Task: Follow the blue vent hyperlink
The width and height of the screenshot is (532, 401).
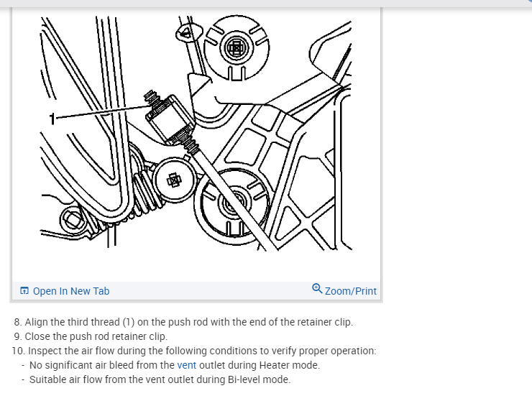Action: pyautogui.click(x=186, y=365)
